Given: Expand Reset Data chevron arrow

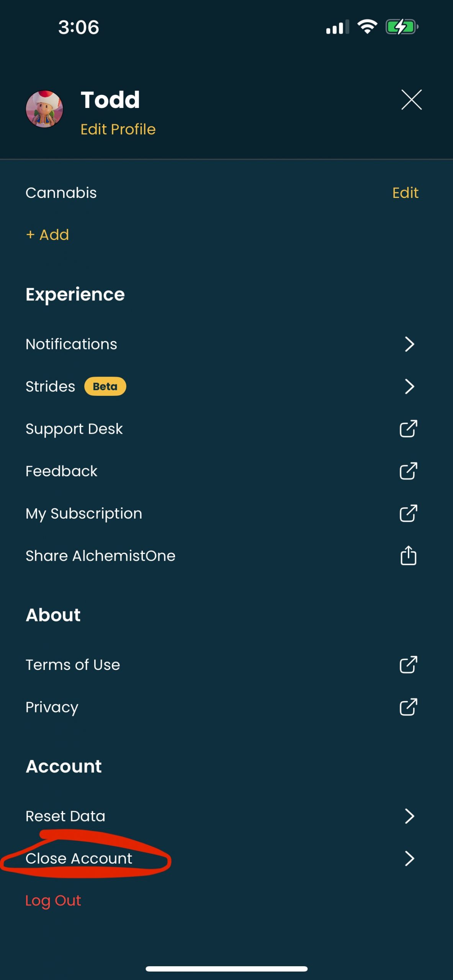Looking at the screenshot, I should (409, 816).
